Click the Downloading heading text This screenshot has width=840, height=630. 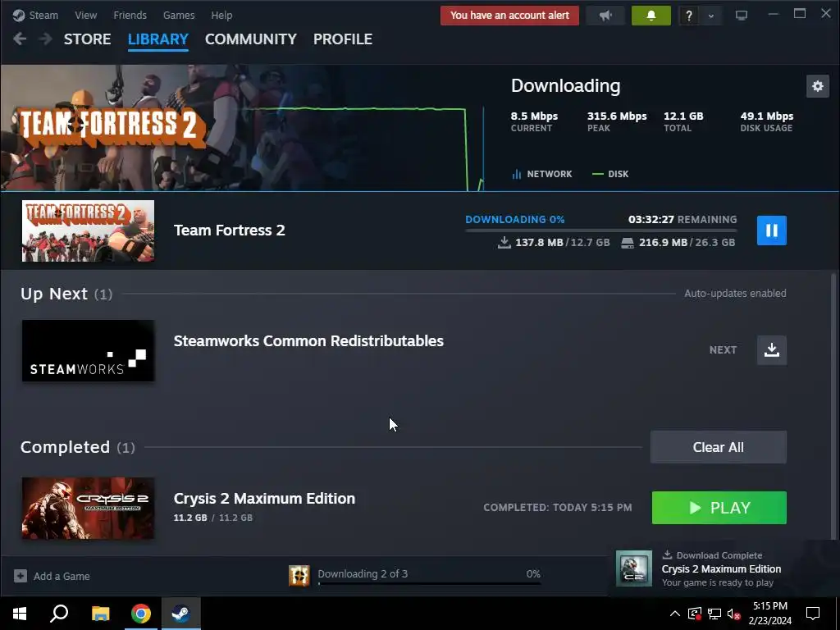566,85
